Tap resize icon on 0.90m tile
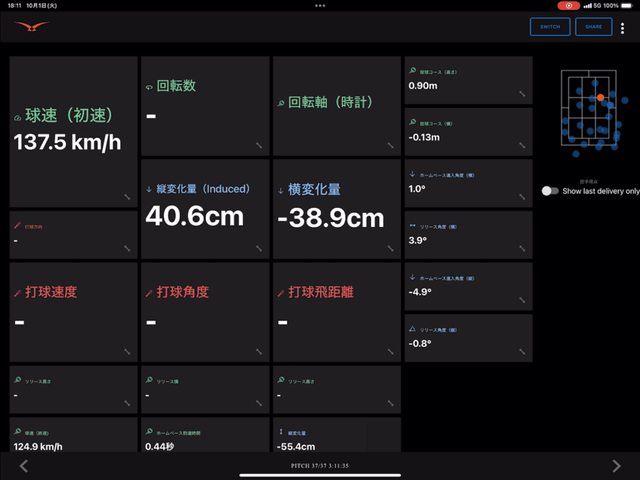 (522, 94)
